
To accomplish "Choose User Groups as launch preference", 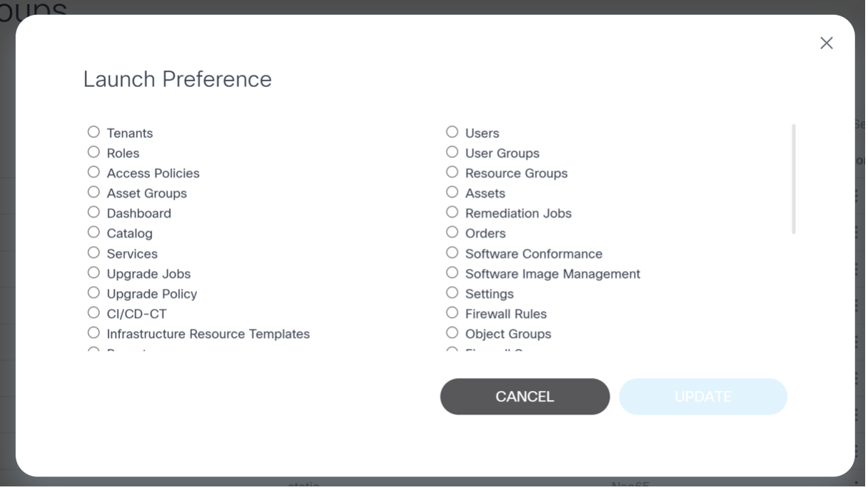I will [452, 152].
